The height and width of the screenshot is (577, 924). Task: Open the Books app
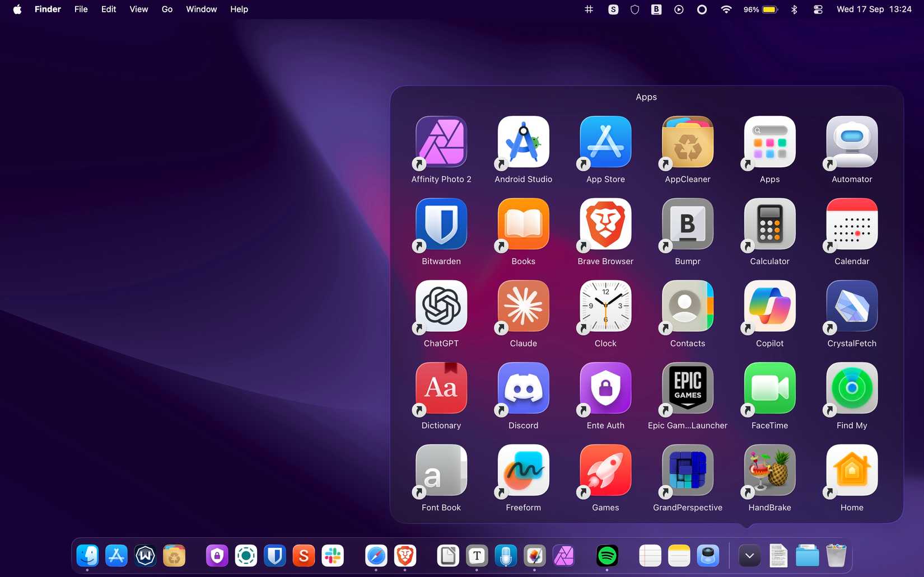pos(524,224)
